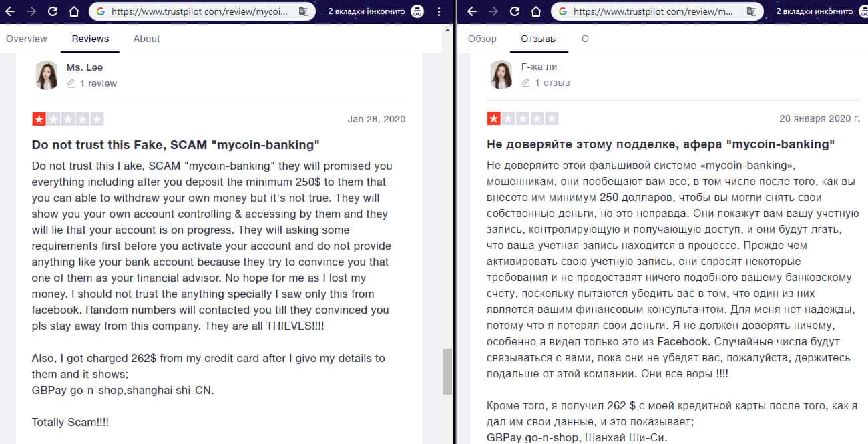Viewport: 868px width, 444px height.
Task: Go back in the left browser window
Action: tap(10, 11)
